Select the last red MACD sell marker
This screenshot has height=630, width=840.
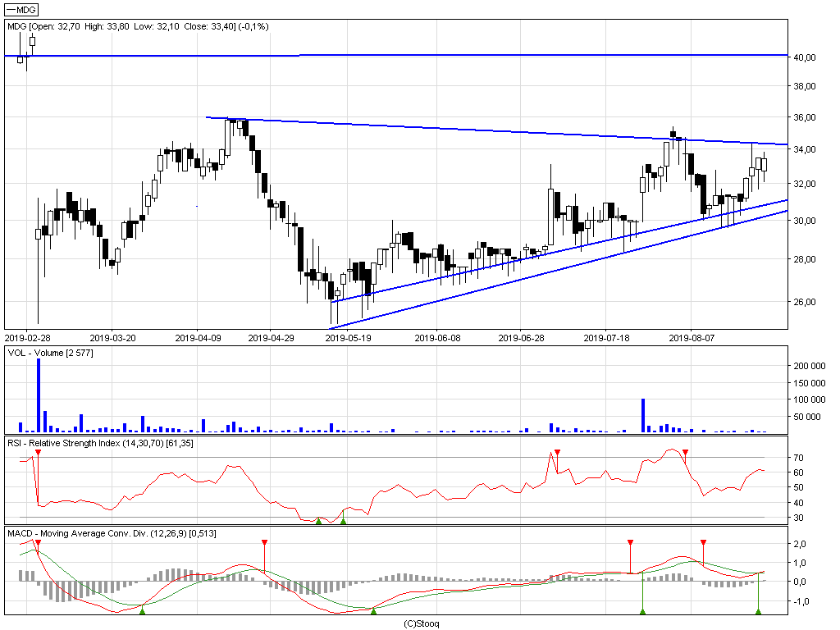click(x=703, y=543)
